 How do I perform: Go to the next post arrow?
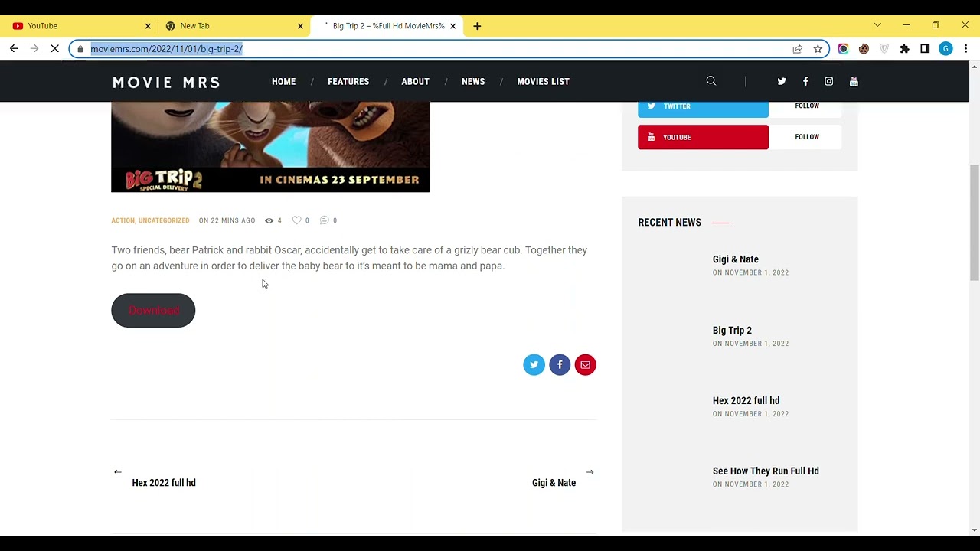pyautogui.click(x=590, y=472)
